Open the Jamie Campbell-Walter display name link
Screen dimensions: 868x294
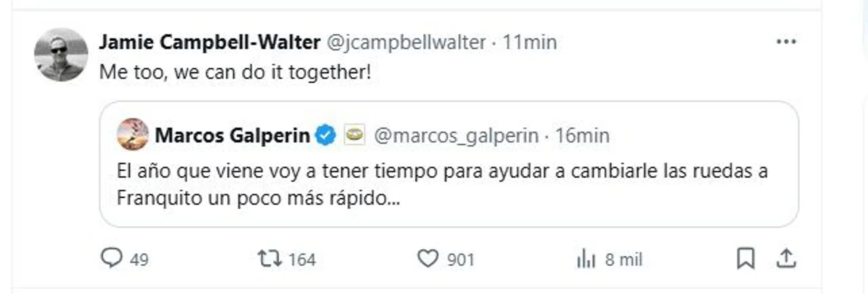pyautogui.click(x=210, y=43)
